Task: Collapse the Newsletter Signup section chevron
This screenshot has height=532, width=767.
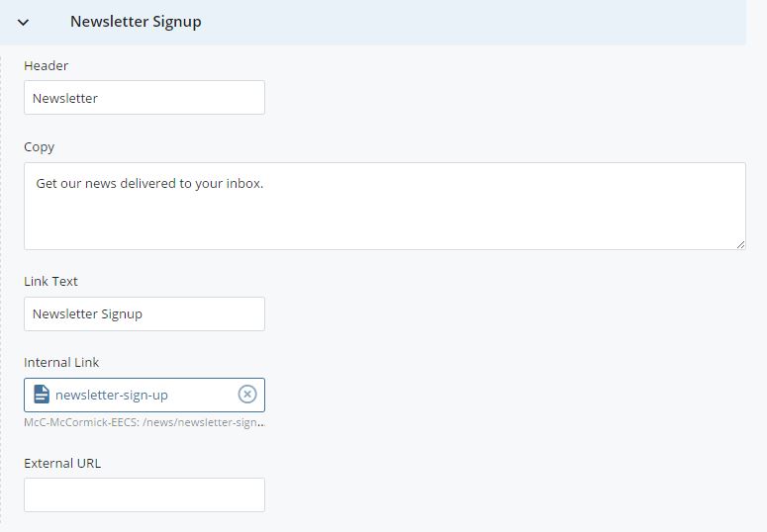Action: (x=23, y=23)
